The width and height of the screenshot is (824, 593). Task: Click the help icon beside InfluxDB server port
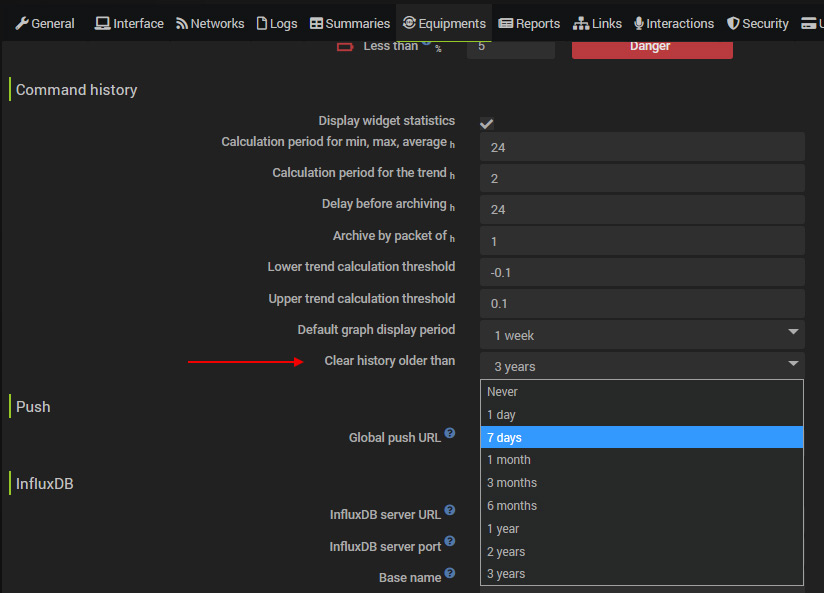point(450,541)
